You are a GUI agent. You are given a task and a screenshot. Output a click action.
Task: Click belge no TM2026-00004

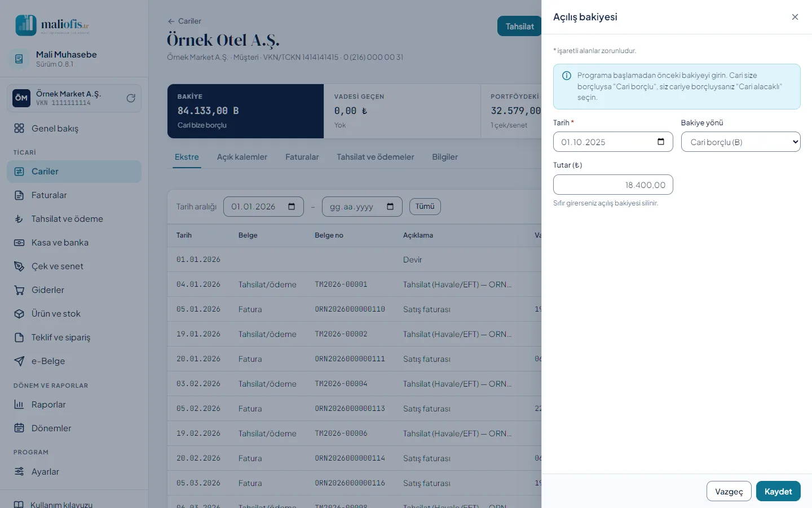tap(341, 384)
